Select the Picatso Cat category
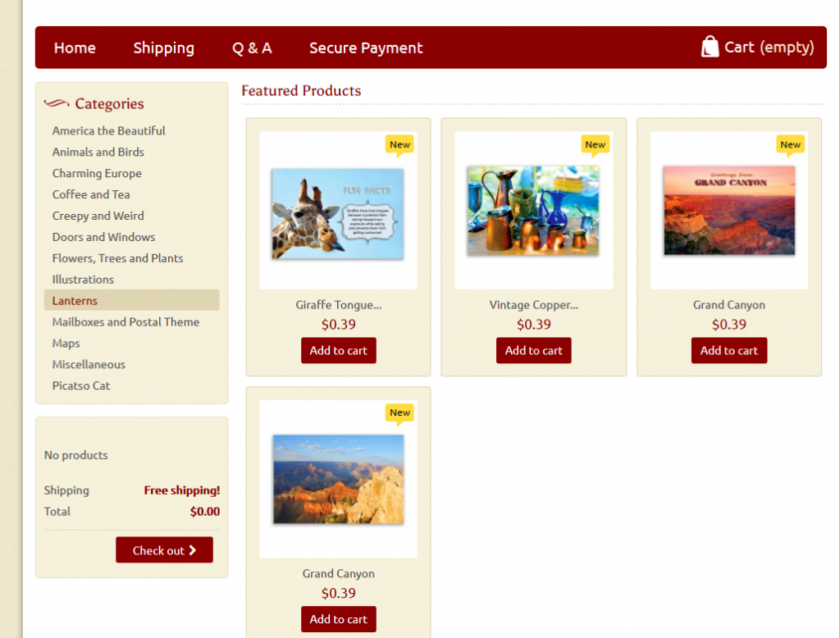Screen dimensions: 840x638 pyautogui.click(x=81, y=385)
